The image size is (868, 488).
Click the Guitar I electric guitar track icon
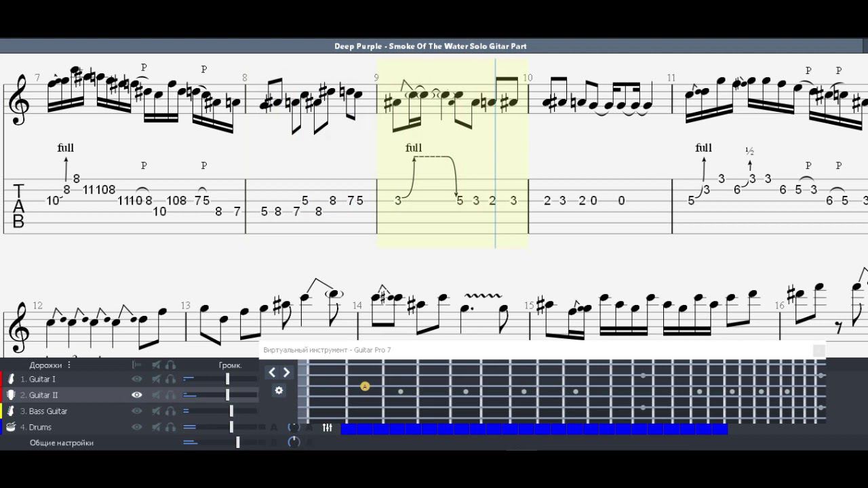click(x=11, y=379)
